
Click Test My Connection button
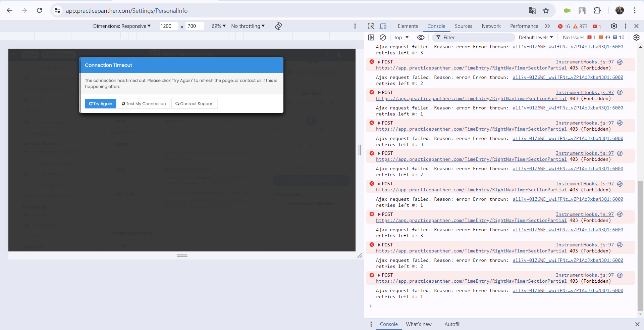click(144, 104)
